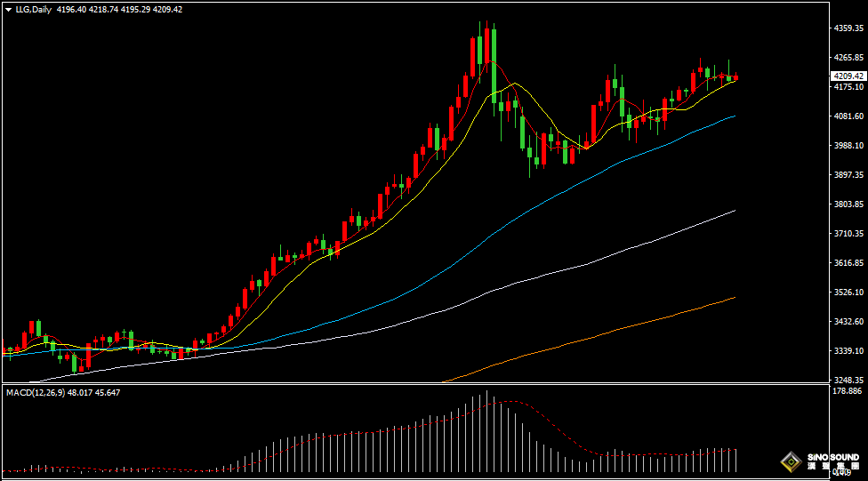Click the last candlestick on the chart

click(735, 78)
